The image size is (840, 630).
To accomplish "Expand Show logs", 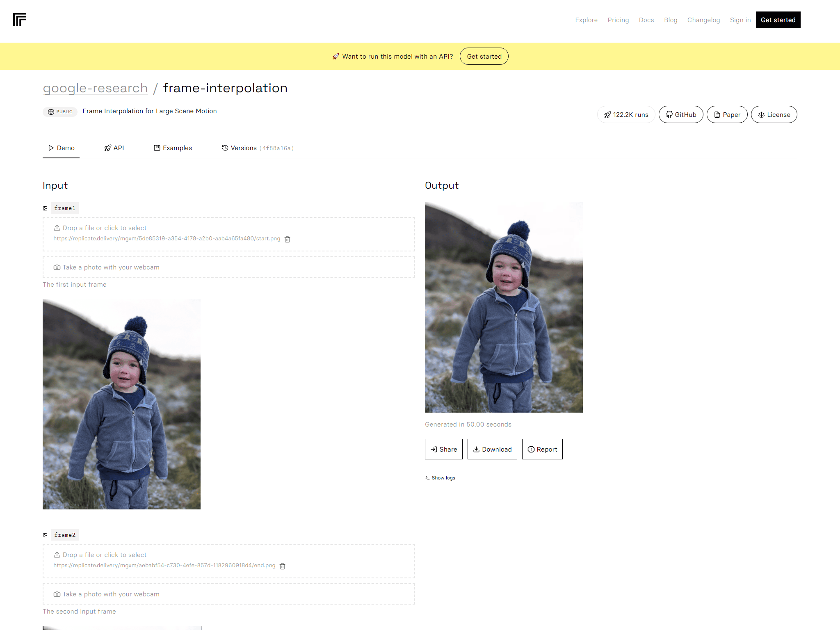I will [440, 478].
